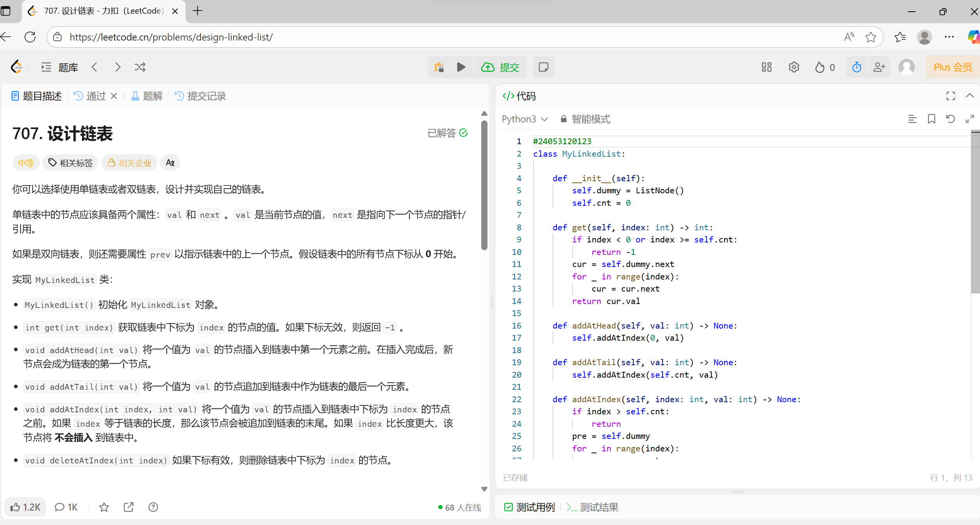Like the problem with 1.2K thumbs-up

25,507
